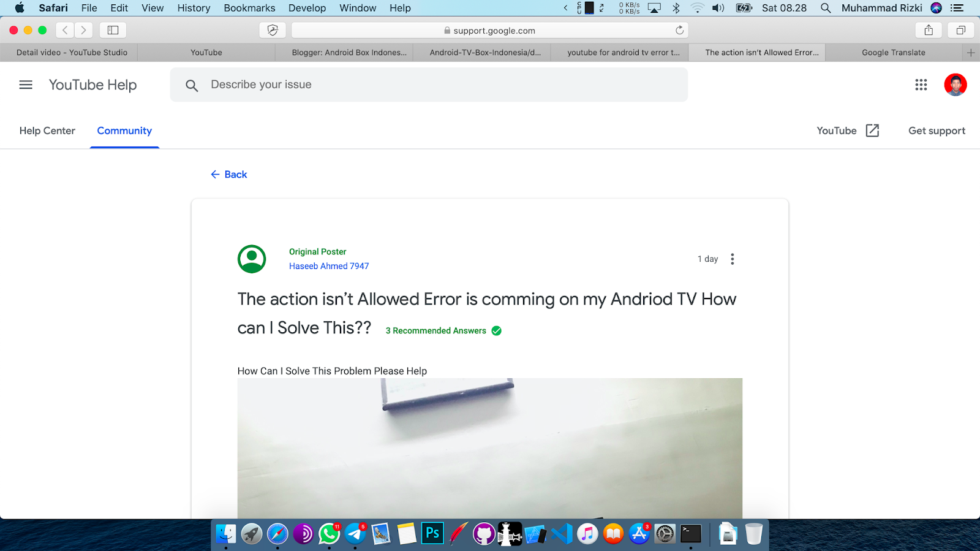Activate Siri from the menu bar

936,8
